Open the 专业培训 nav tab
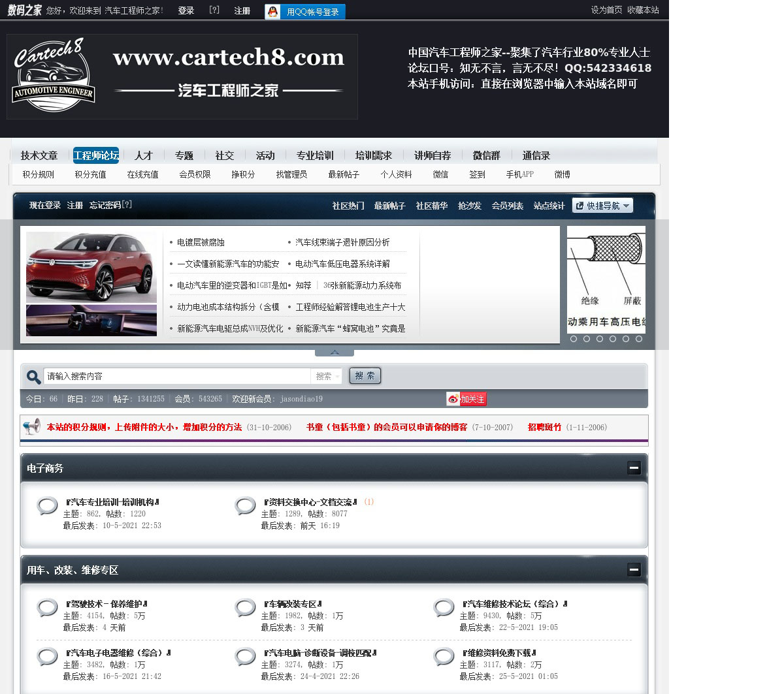 (315, 155)
